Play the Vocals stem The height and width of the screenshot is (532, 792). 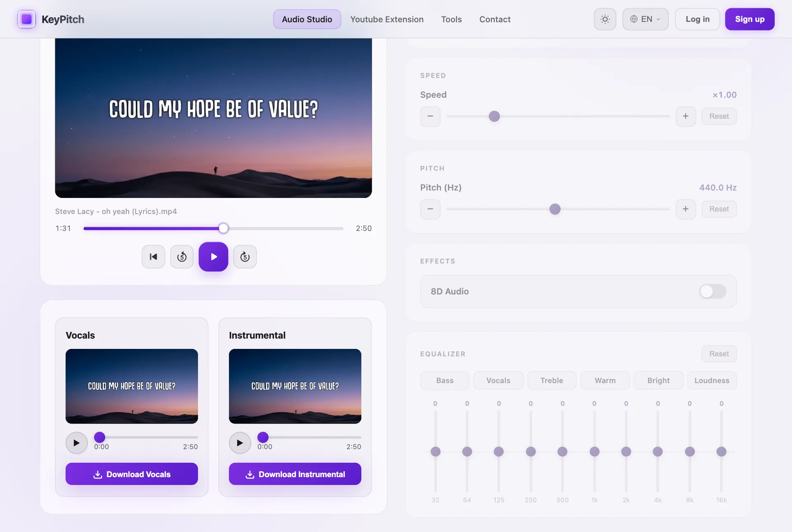click(77, 443)
